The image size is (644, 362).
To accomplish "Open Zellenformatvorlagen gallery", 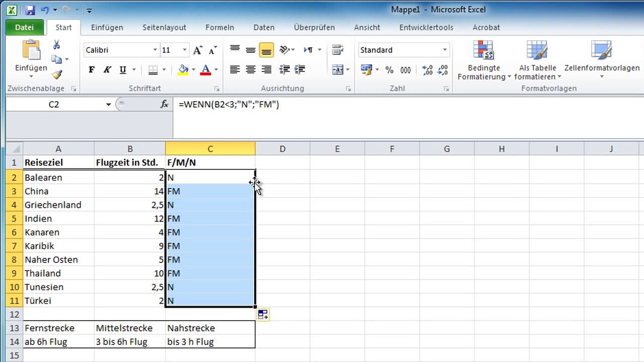I will click(x=602, y=60).
